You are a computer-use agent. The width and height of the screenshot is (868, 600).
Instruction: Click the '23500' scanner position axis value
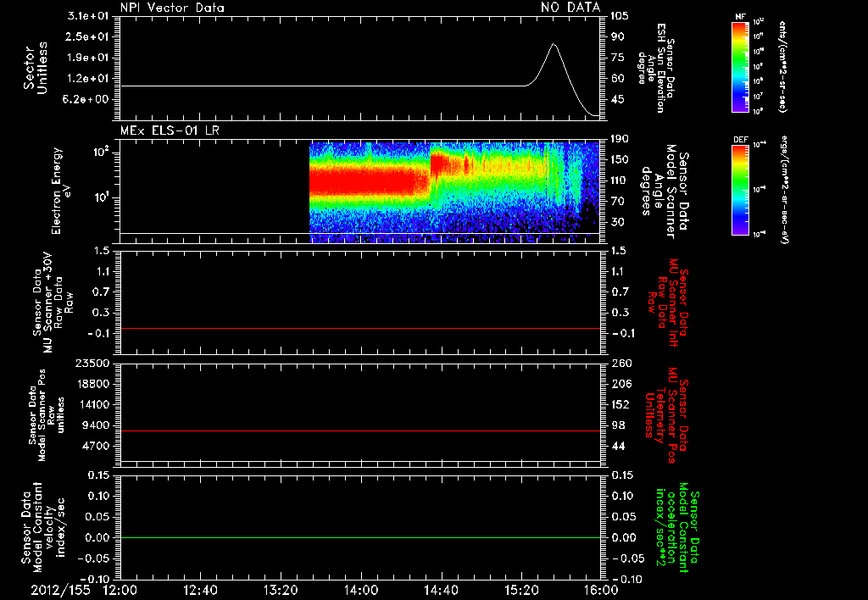tap(92, 364)
